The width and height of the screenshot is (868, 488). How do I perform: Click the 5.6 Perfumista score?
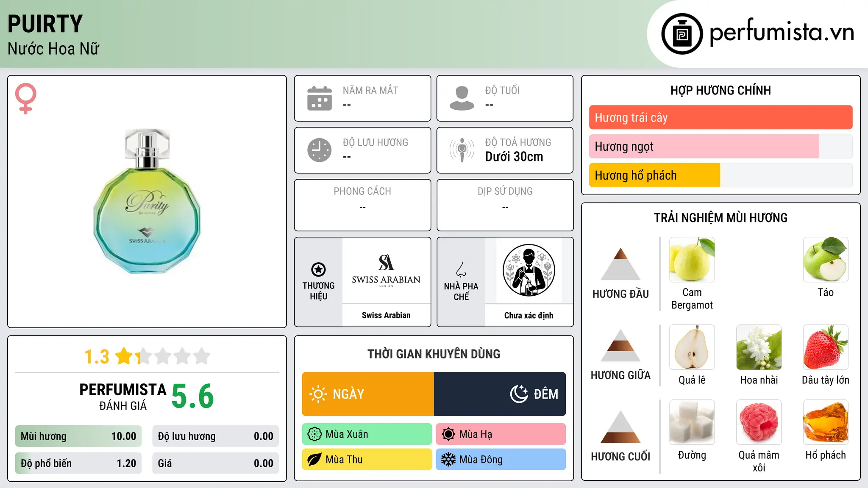193,396
